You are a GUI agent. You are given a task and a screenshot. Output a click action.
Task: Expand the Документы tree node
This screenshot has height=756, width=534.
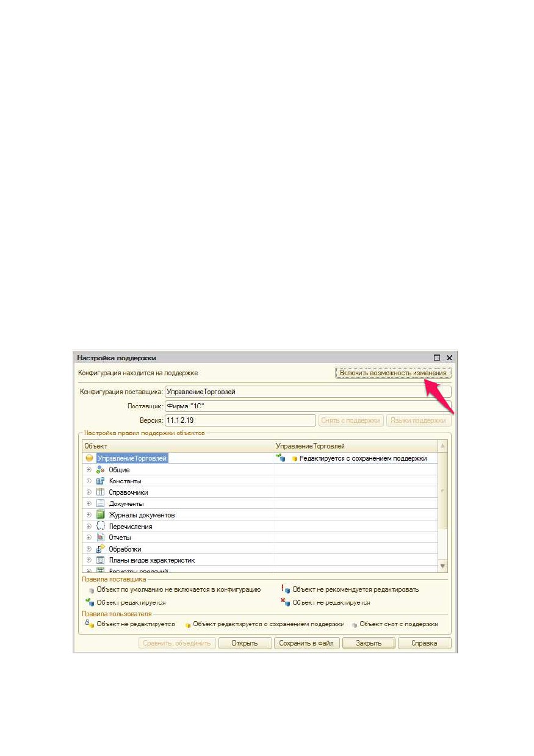pos(88,503)
